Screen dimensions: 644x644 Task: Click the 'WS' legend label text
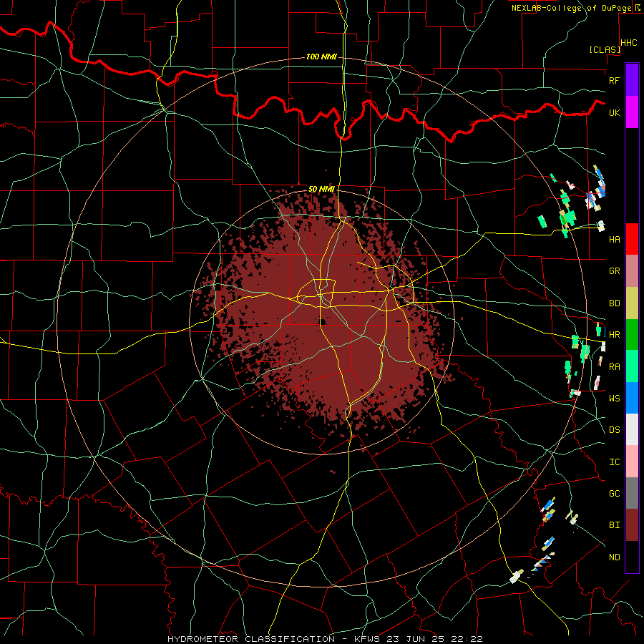(x=614, y=399)
